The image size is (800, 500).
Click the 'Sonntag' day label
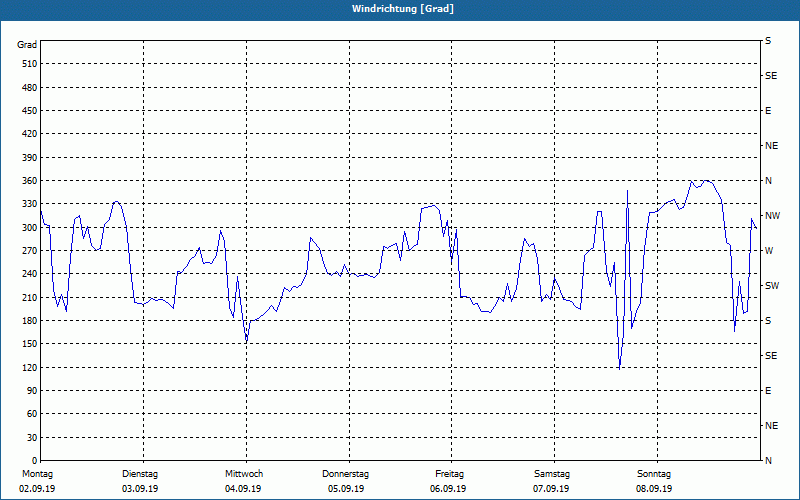point(654,474)
